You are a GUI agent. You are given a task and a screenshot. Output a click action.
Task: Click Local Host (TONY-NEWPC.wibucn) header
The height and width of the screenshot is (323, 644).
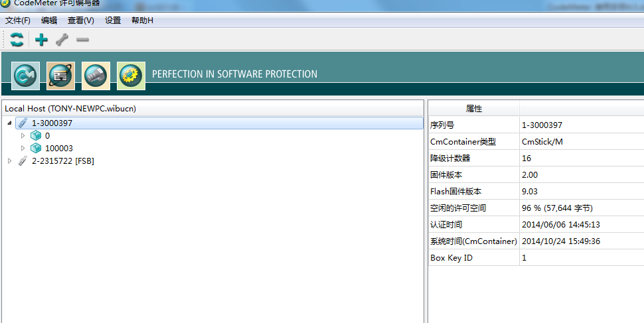[x=70, y=109]
